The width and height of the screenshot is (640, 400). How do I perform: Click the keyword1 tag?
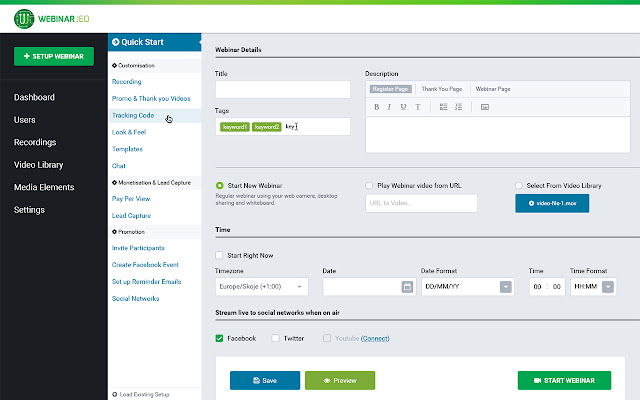point(235,127)
